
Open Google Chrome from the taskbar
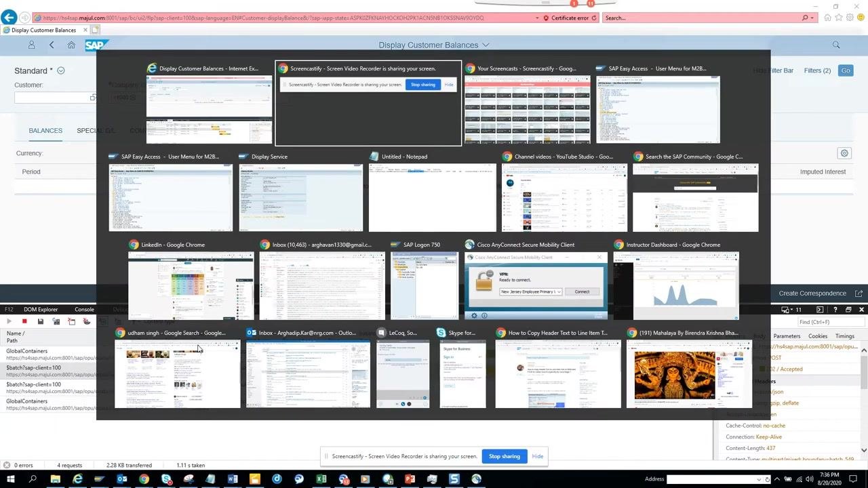[x=144, y=479]
